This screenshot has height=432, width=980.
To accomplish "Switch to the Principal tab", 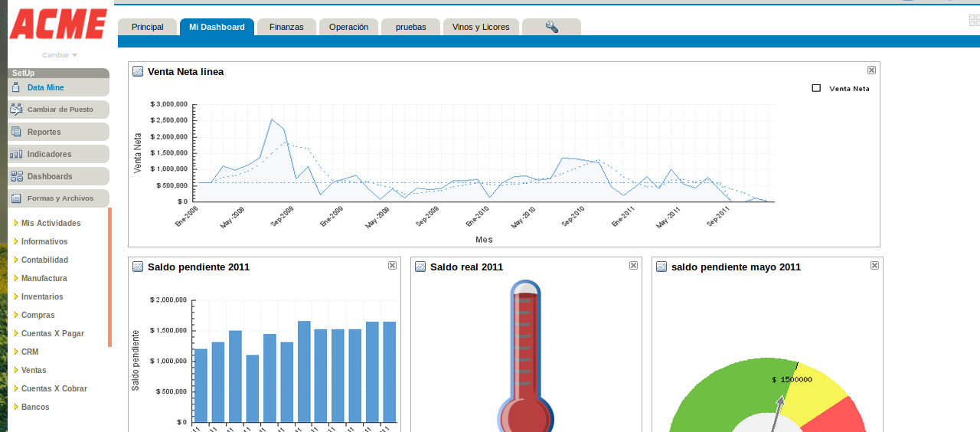I will 148,27.
